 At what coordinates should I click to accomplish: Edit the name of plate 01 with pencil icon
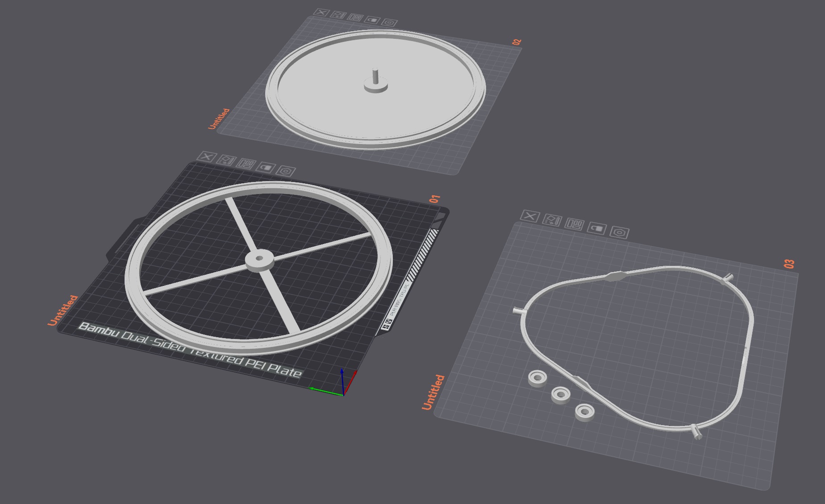click(x=226, y=160)
